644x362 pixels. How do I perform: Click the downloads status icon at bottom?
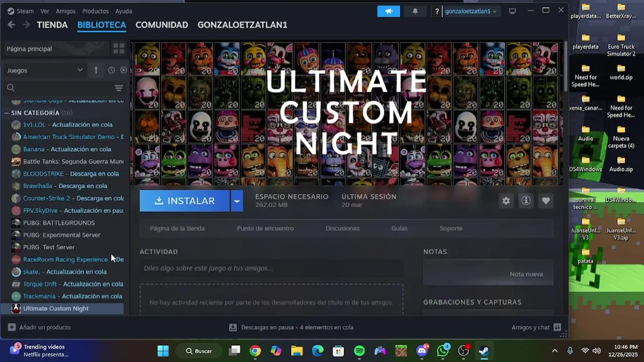[233, 327]
